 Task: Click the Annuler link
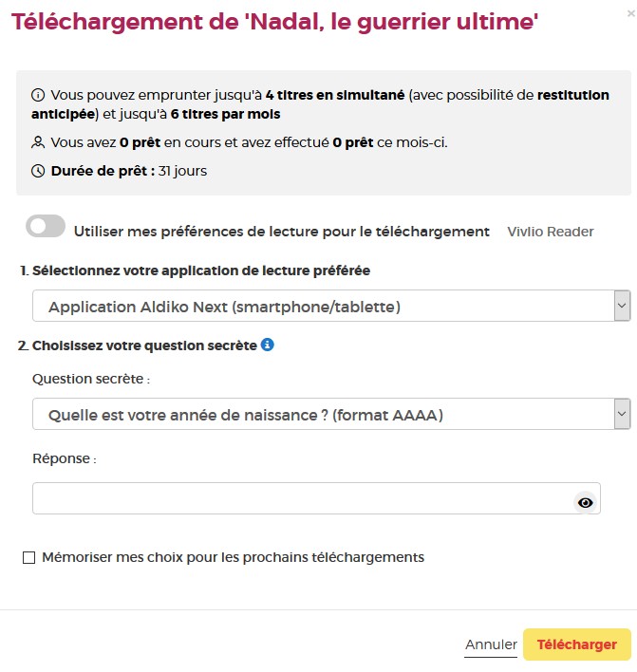point(491,645)
